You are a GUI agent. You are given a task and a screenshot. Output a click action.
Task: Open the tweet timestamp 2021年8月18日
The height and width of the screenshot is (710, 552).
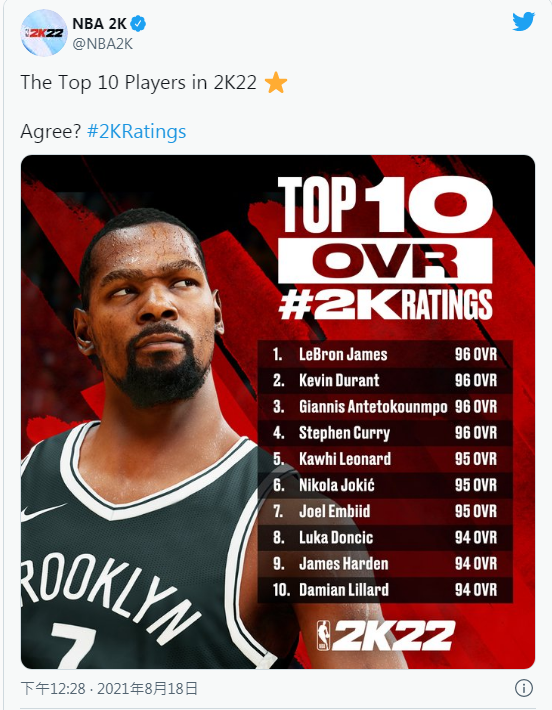[x=148, y=689]
